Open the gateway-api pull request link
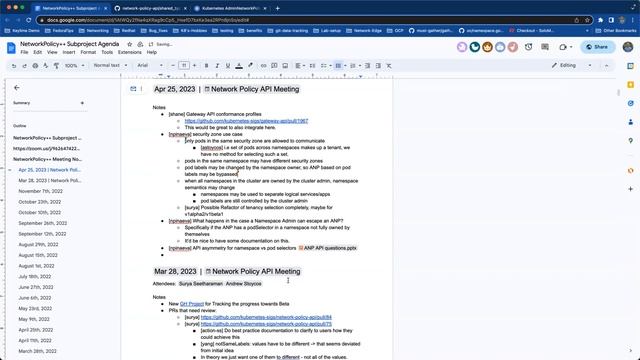Viewport: 640px width, 360px height. 246,121
